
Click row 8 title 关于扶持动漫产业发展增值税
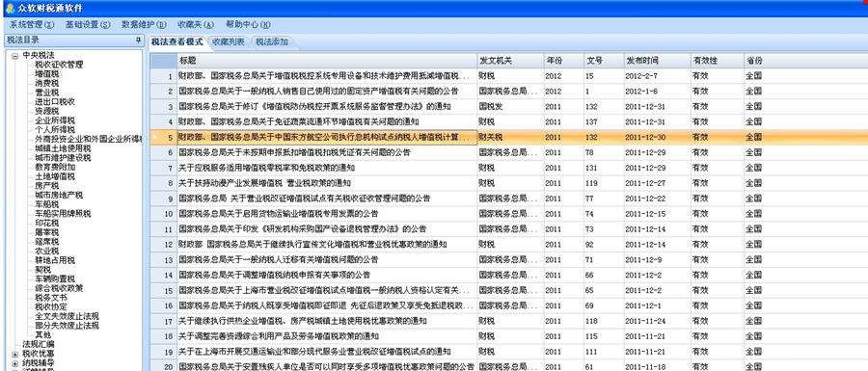(x=327, y=183)
